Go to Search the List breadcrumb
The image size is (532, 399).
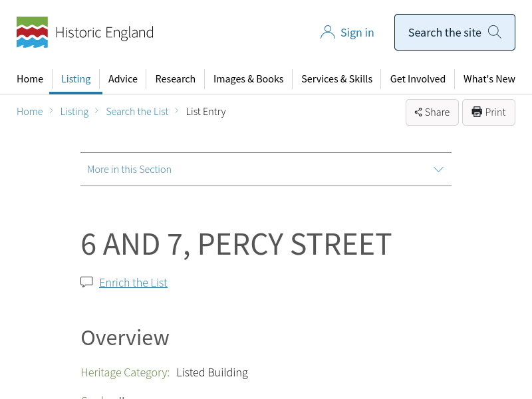click(x=137, y=112)
